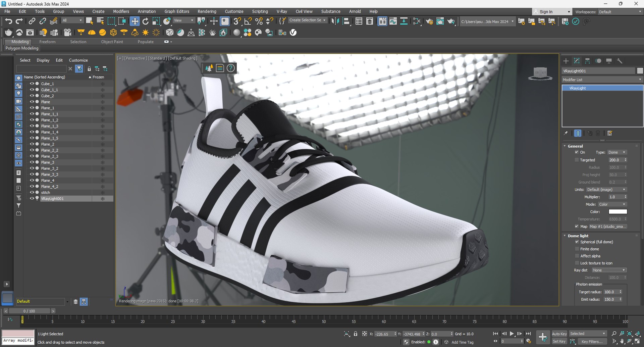The height and width of the screenshot is (347, 644).
Task: Switch to the Object Paint ribbon tab
Action: click(x=112, y=42)
